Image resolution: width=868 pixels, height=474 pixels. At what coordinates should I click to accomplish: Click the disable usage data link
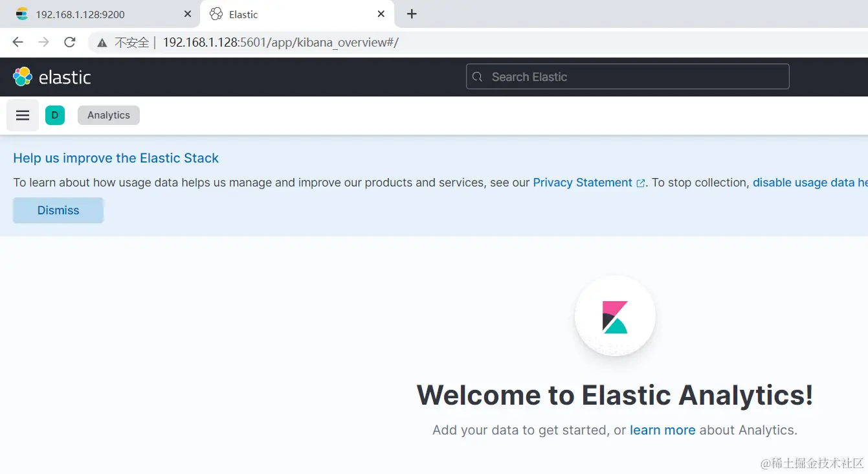click(x=810, y=183)
